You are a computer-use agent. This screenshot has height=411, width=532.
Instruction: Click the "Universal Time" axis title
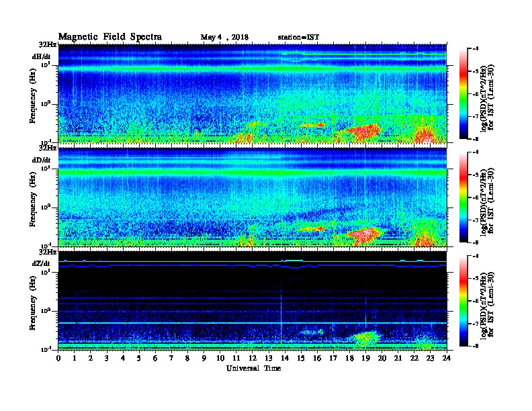(x=253, y=368)
